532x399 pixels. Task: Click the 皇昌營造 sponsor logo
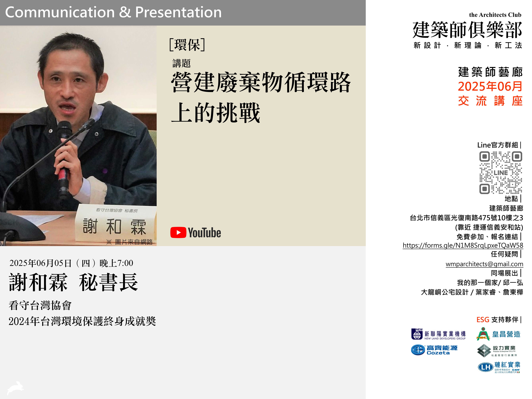498,334
